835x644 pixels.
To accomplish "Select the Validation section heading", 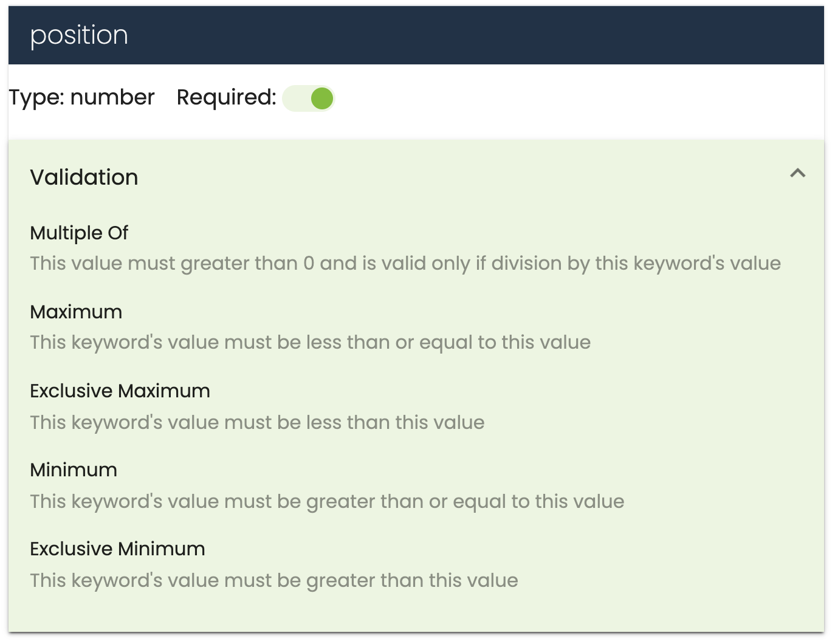I will tap(83, 177).
